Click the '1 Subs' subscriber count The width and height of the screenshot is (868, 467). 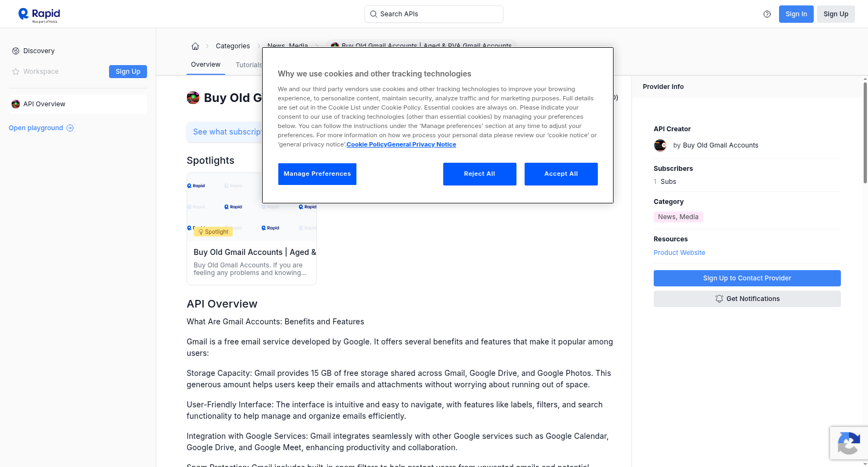(x=665, y=182)
